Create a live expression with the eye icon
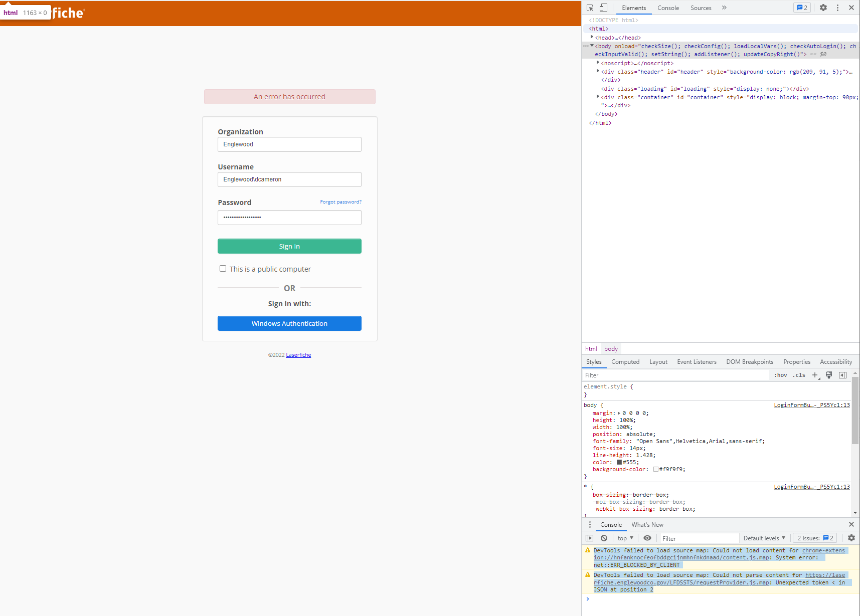This screenshot has height=616, width=860. [647, 538]
